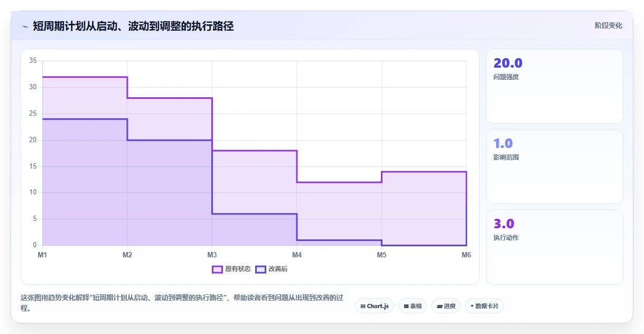Click the 35 y-axis value
This screenshot has width=644, height=334.
click(33, 61)
